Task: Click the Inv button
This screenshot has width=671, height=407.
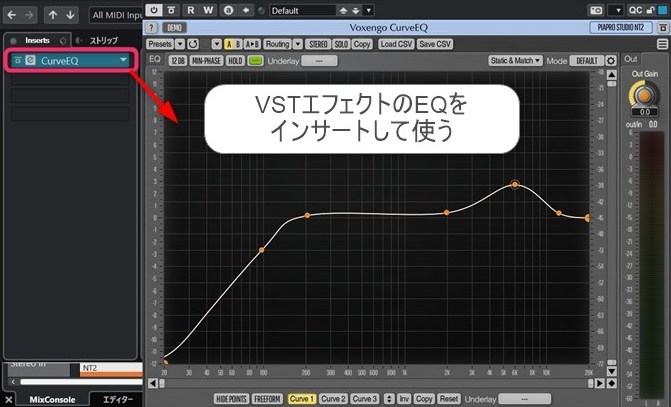Action: tap(404, 399)
